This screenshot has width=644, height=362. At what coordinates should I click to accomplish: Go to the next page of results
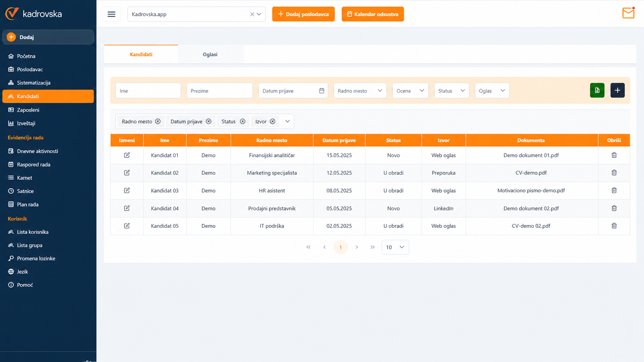tap(357, 247)
